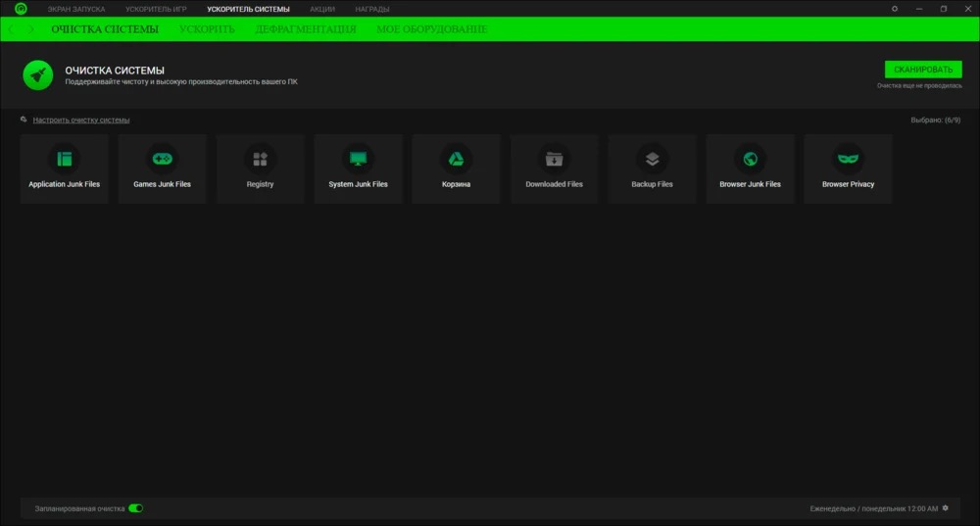The width and height of the screenshot is (980, 526).
Task: Go forward with the right arrow
Action: pos(30,29)
